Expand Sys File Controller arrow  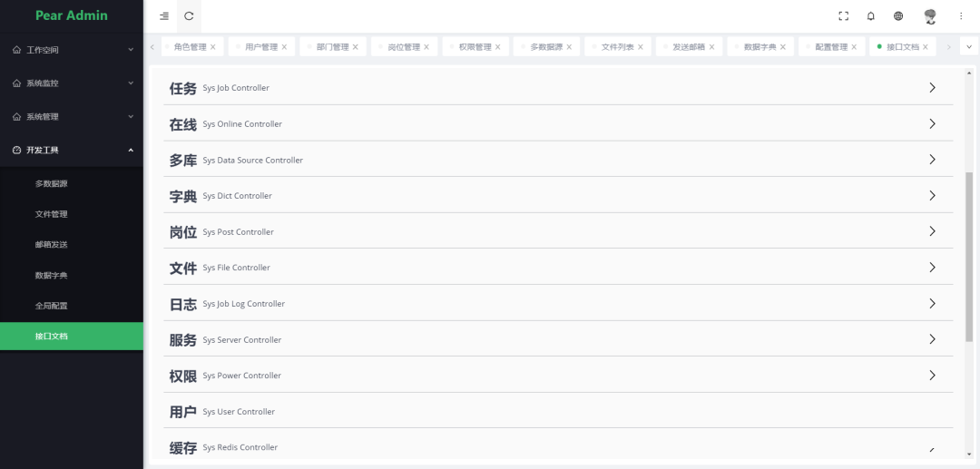[933, 268]
